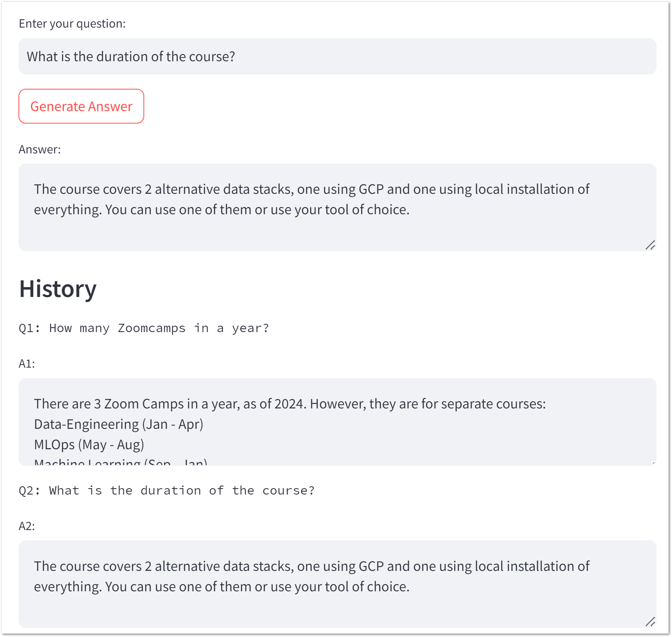Grab the resize handle of the Answer box

point(650,245)
